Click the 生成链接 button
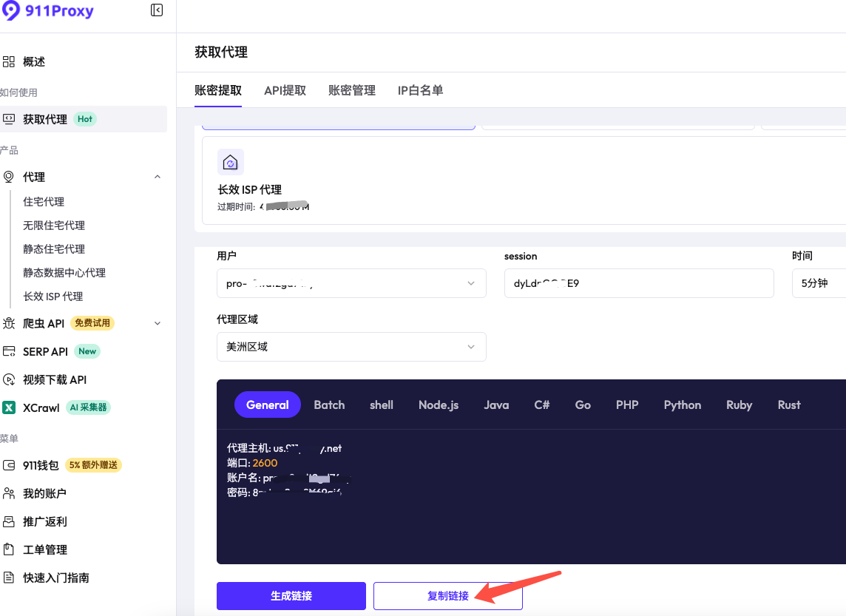This screenshot has width=846, height=616. click(x=291, y=595)
